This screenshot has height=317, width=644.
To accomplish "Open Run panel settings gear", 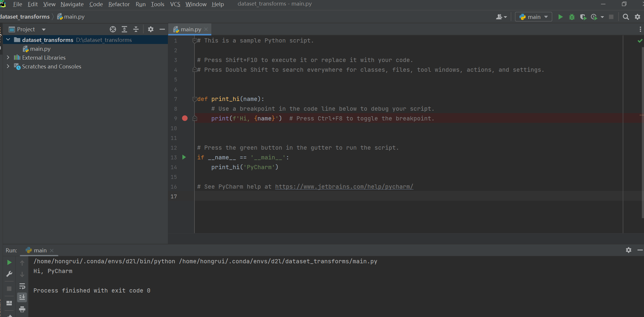I will click(629, 250).
